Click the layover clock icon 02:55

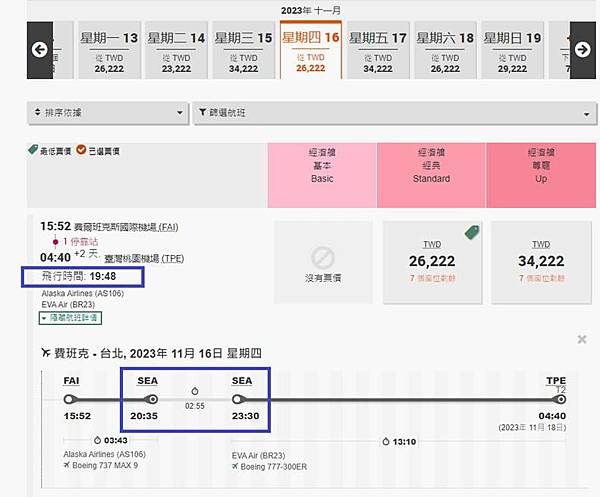click(x=195, y=391)
